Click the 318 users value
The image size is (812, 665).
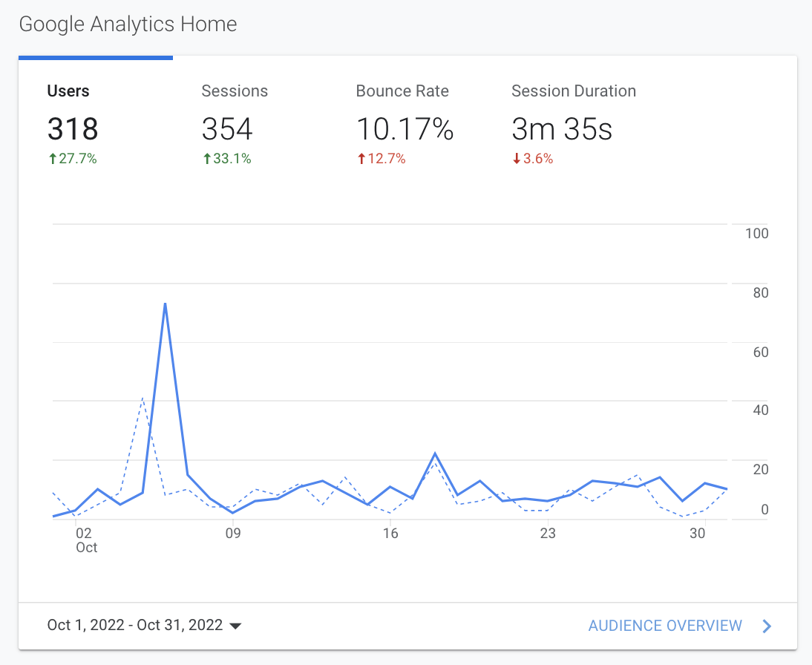pos(73,129)
